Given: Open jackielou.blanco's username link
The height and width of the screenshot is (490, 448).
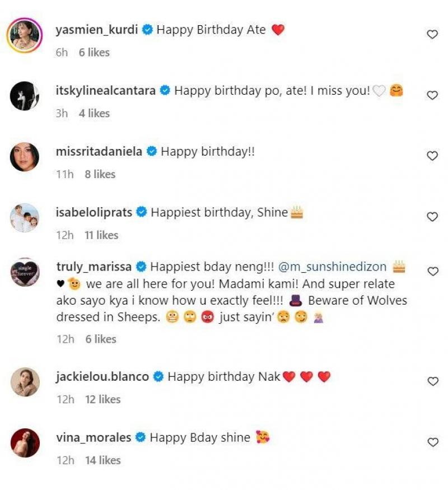Looking at the screenshot, I should click(102, 377).
